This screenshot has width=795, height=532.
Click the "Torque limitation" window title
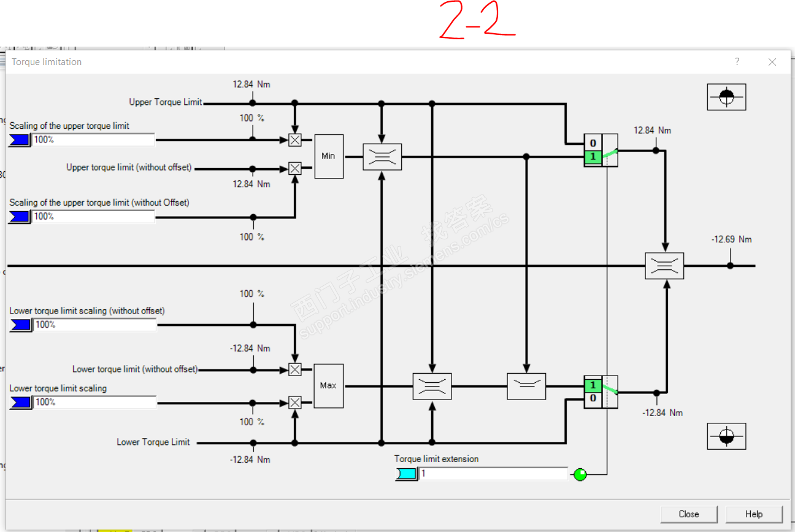point(47,62)
